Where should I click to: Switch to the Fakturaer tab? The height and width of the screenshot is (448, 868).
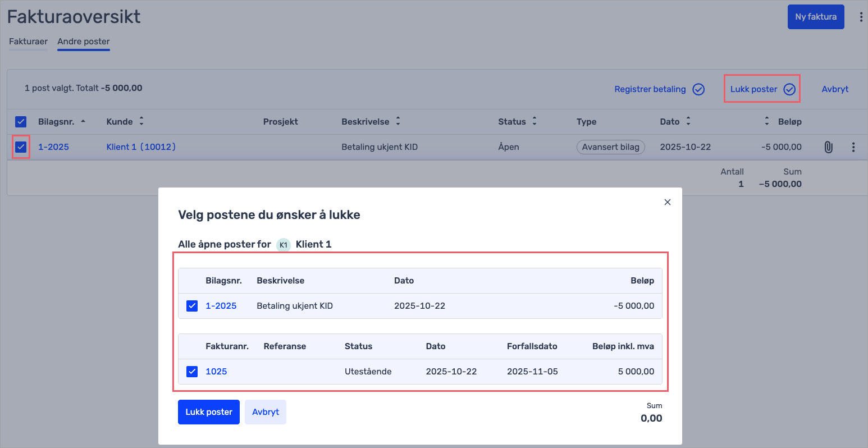[x=28, y=42]
